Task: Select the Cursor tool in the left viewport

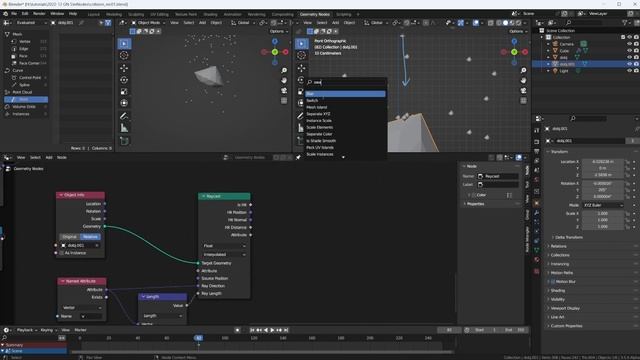Action: pyautogui.click(x=124, y=56)
